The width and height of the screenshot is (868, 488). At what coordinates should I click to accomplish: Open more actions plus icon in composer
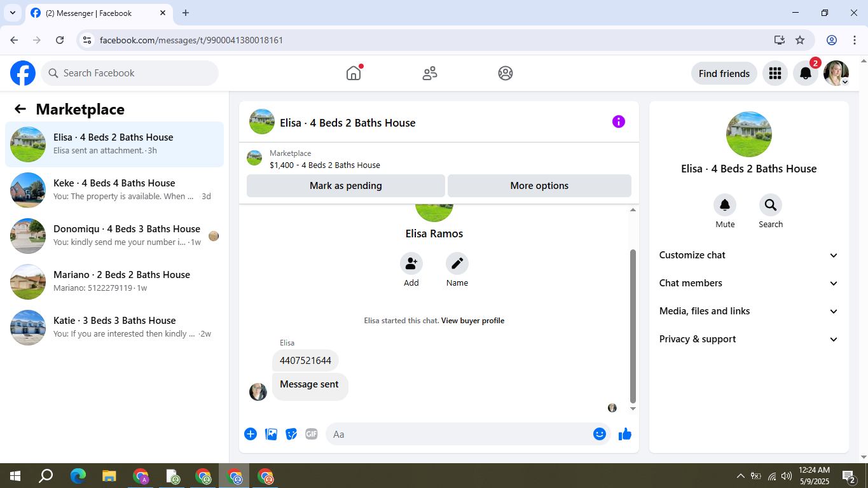(251, 434)
